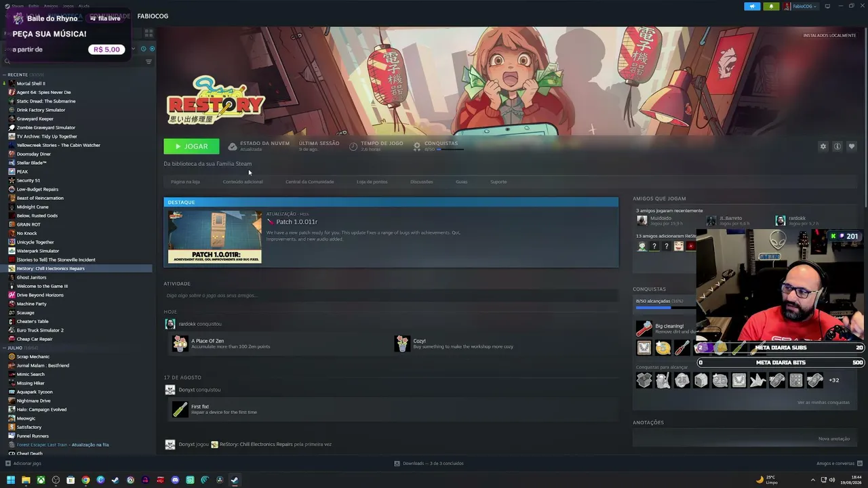Viewport: 868px width, 488px height.
Task: Open the game settings gear icon
Action: (x=823, y=146)
